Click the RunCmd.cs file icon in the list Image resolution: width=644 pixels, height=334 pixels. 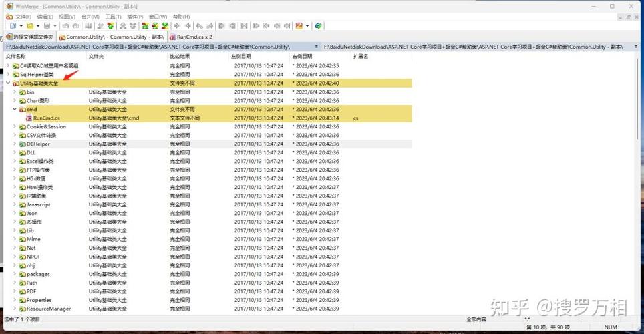29,118
